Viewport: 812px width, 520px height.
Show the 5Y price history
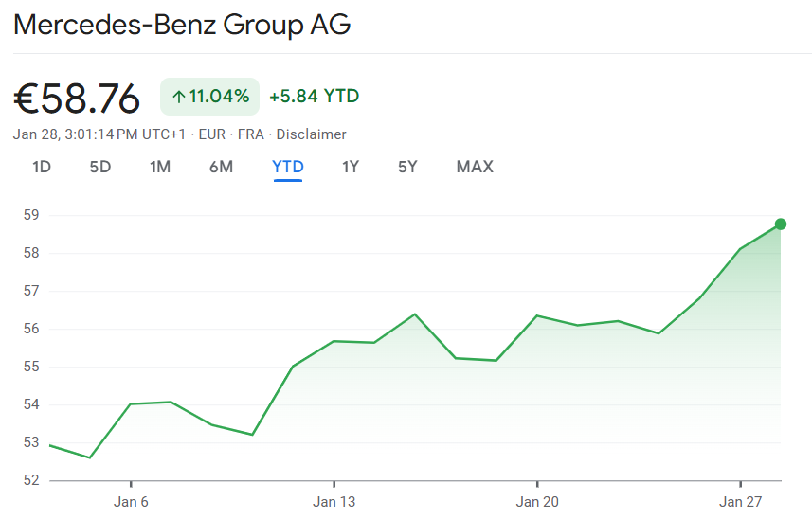[407, 167]
